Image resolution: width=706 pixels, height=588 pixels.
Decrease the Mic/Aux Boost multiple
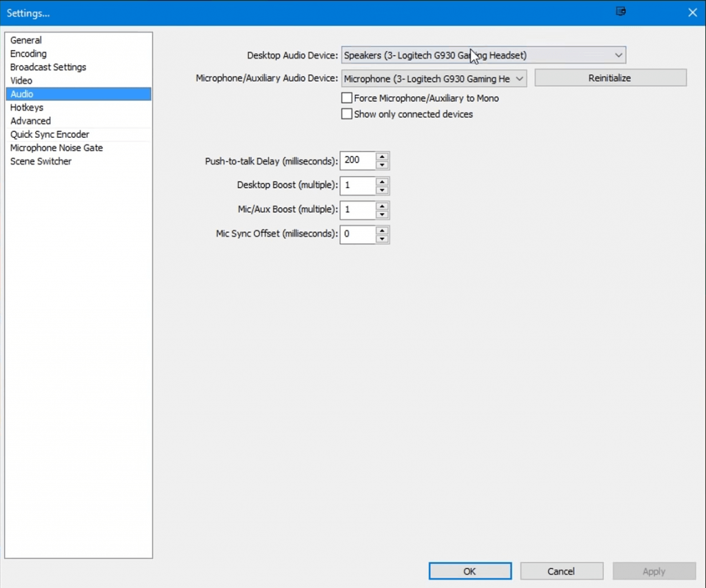382,214
